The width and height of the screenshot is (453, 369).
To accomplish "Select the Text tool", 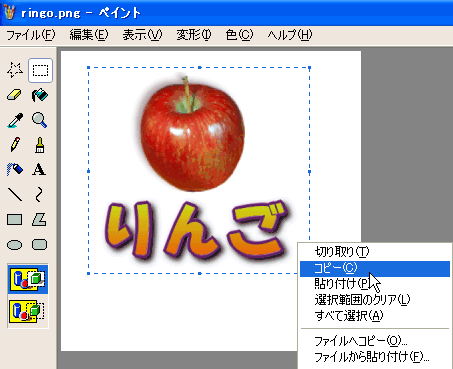I will click(40, 169).
